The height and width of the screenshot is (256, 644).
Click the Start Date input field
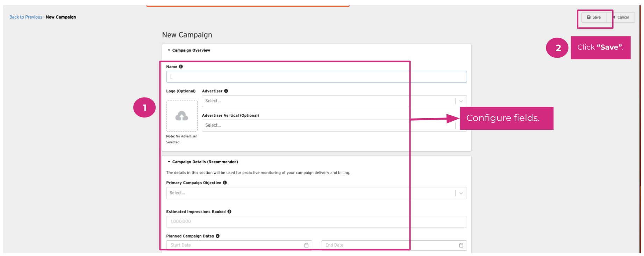[234, 245]
